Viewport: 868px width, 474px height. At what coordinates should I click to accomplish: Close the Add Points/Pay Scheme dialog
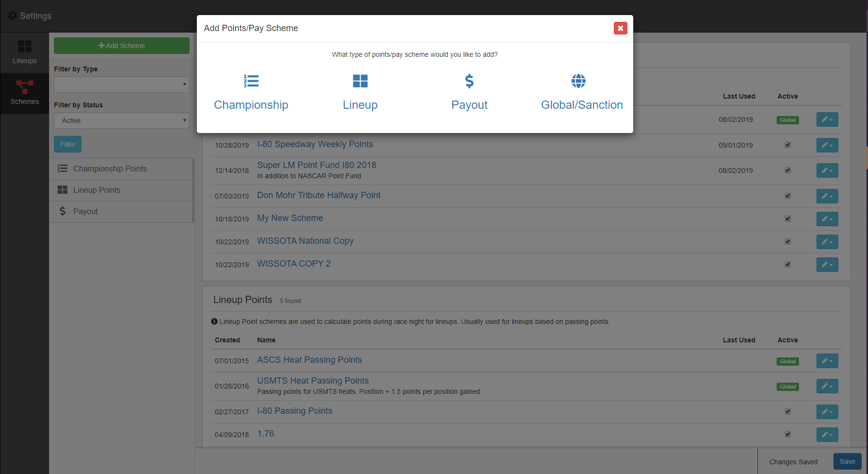click(620, 28)
